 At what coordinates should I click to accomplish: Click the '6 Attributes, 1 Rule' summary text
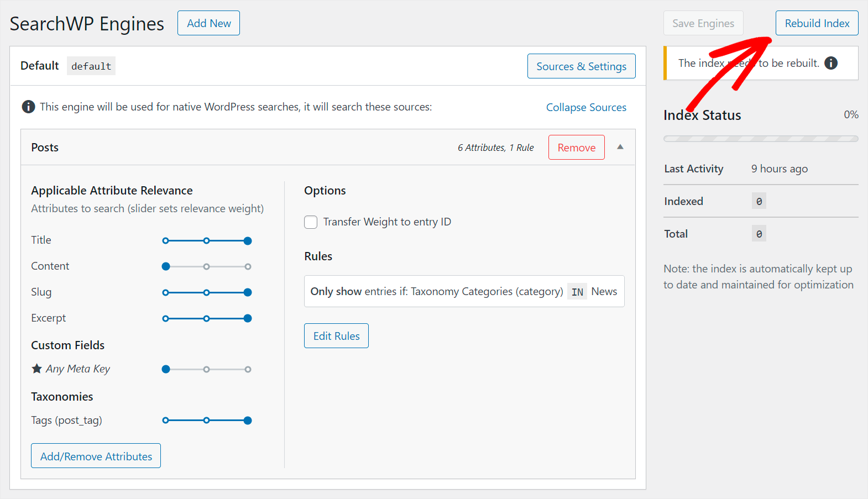click(495, 148)
